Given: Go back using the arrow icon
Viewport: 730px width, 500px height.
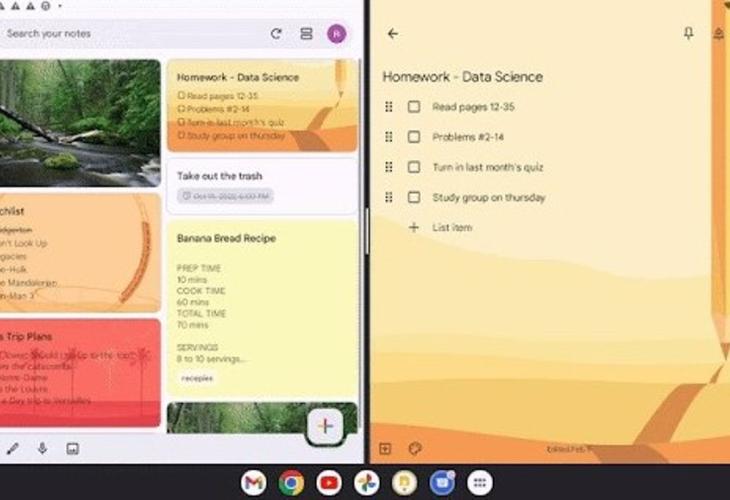Looking at the screenshot, I should (x=392, y=34).
